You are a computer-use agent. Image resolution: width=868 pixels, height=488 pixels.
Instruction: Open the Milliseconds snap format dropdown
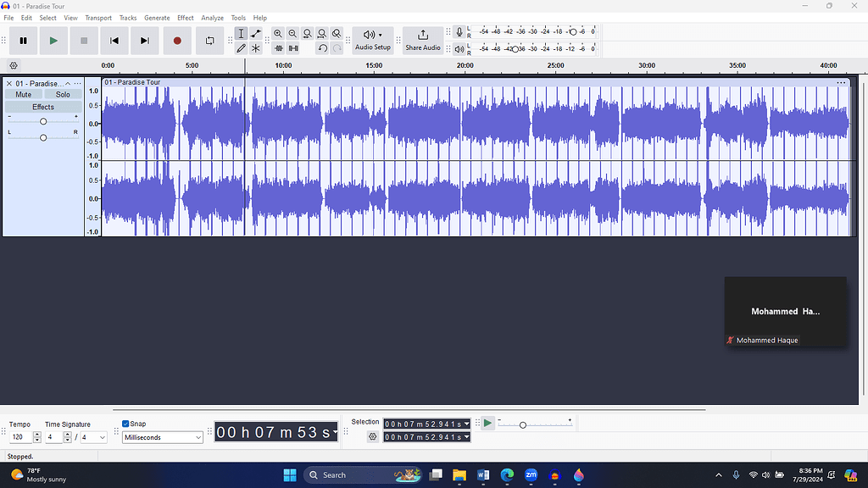[x=162, y=437]
